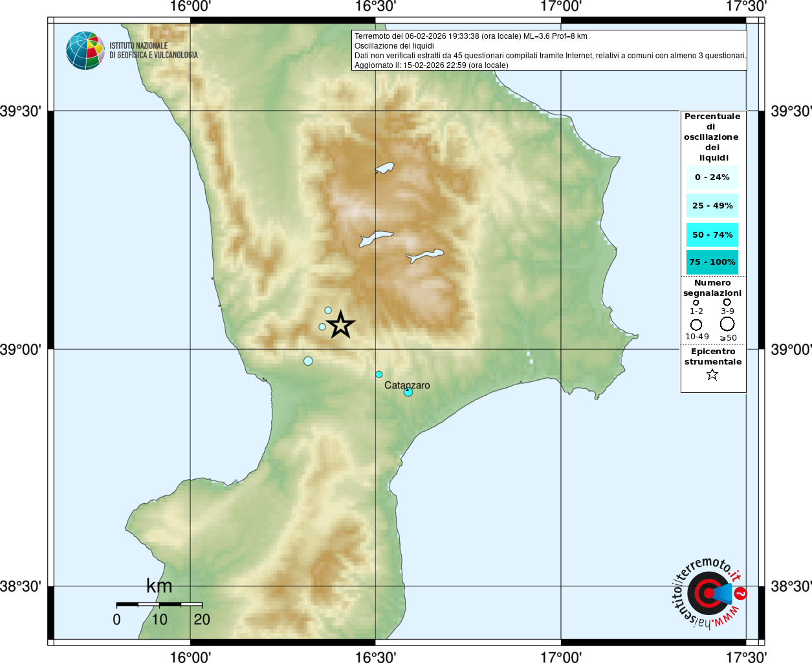Pick the 50 - 74% legend swatch
Image resolution: width=812 pixels, height=663 pixels.
[x=712, y=234]
